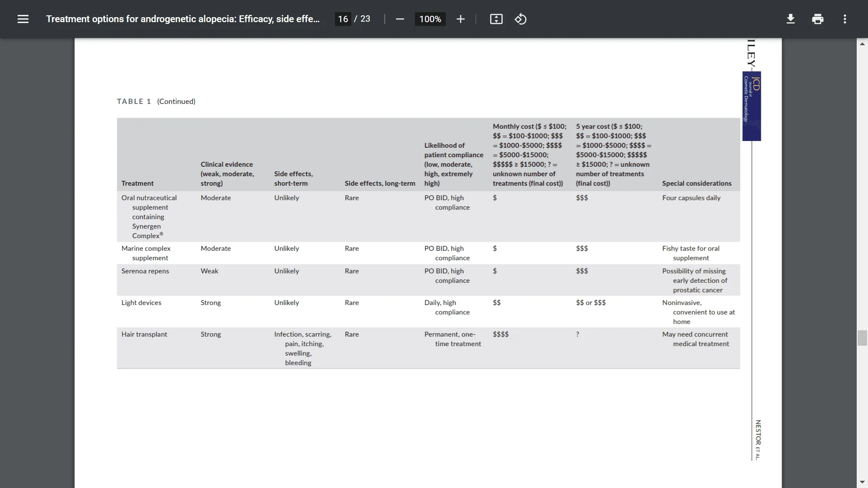Select the 'Serenoa repens' cell
Screen dimensions: 868x488
(145, 271)
